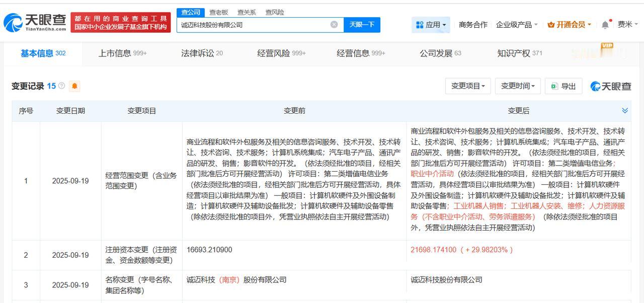Open the 基本信息 tab
The width and height of the screenshot is (644, 303).
coord(43,53)
